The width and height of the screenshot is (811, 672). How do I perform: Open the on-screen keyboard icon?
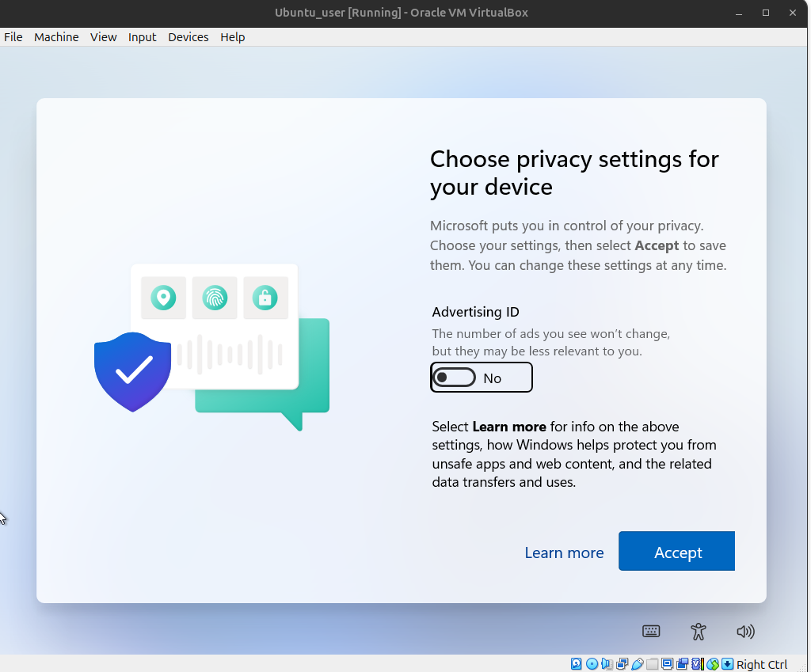click(651, 631)
